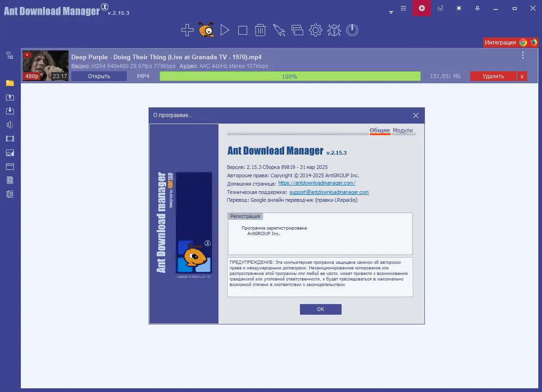Click the ПРЕДУПРЕЖДЕНИЕ warning text box
542x392 pixels.
point(320,277)
